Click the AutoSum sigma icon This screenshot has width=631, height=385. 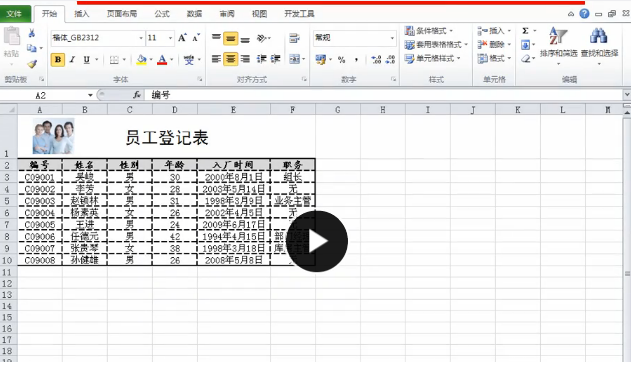click(x=525, y=31)
